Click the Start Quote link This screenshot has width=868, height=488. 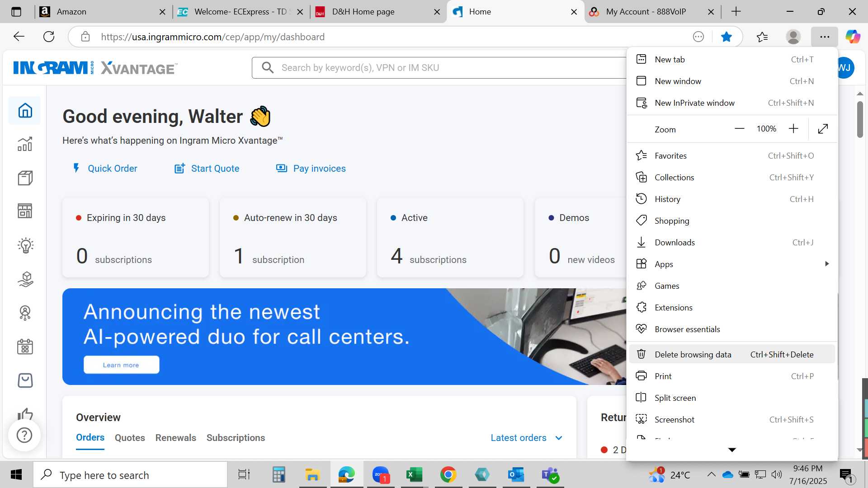pyautogui.click(x=207, y=169)
